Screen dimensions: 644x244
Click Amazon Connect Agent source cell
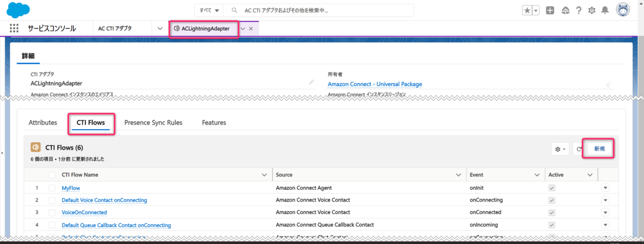click(304, 188)
